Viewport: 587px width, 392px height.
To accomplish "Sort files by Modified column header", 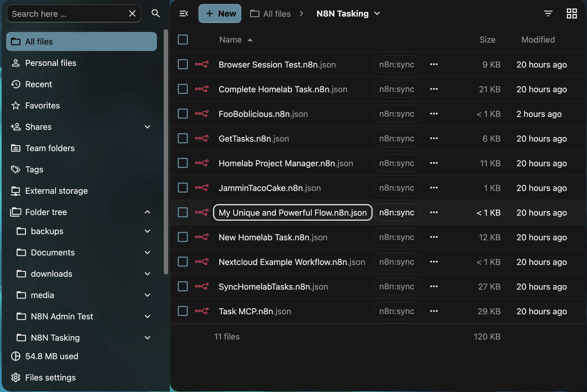I will click(x=538, y=40).
